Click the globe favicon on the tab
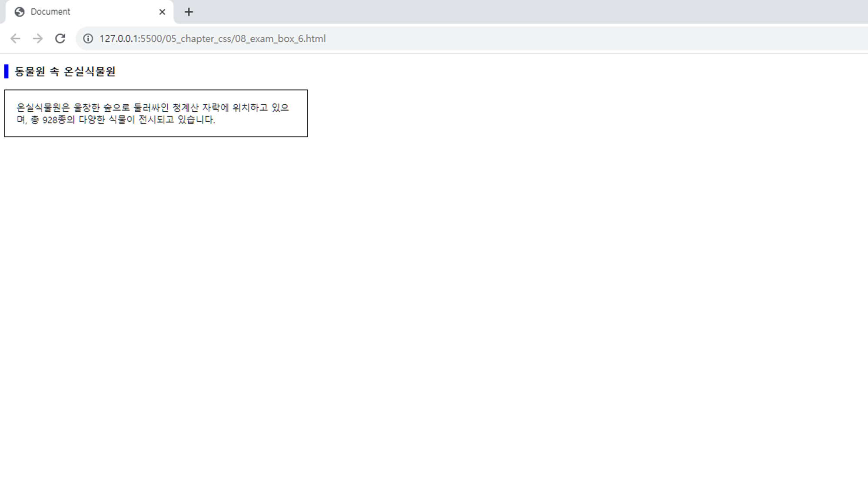The image size is (868, 489). coord(20,12)
